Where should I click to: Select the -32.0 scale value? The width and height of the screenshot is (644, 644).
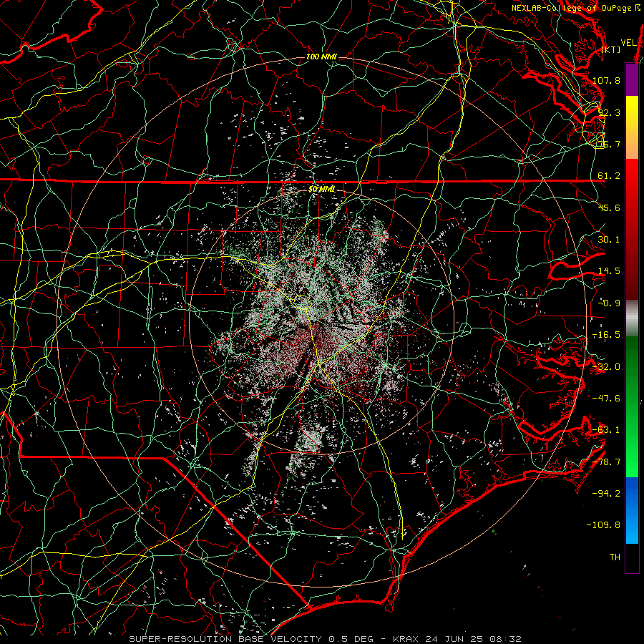pos(606,367)
